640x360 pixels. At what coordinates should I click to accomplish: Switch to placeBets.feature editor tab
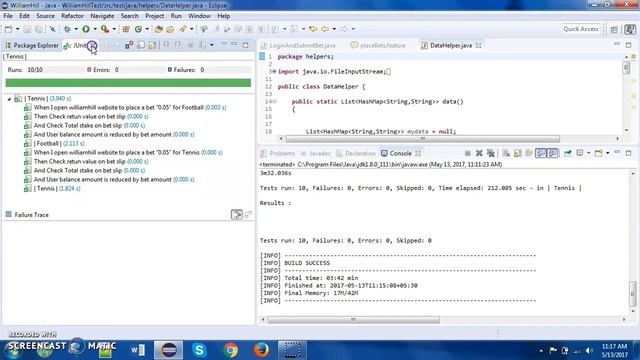(378, 45)
